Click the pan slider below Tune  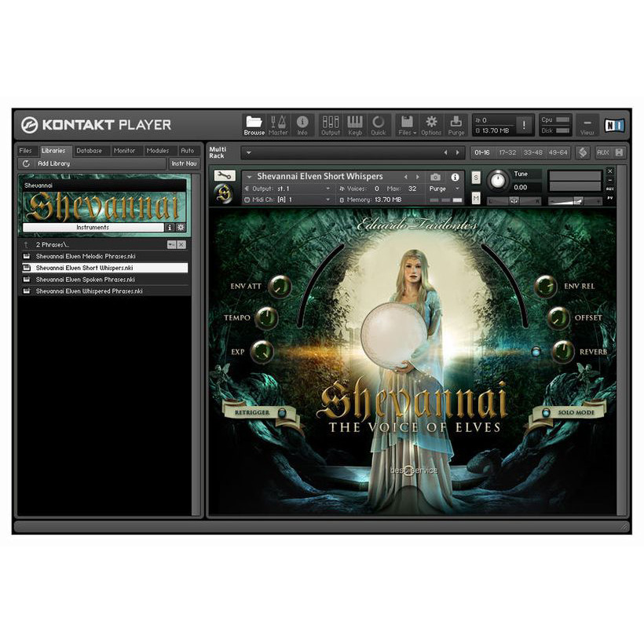tap(514, 201)
